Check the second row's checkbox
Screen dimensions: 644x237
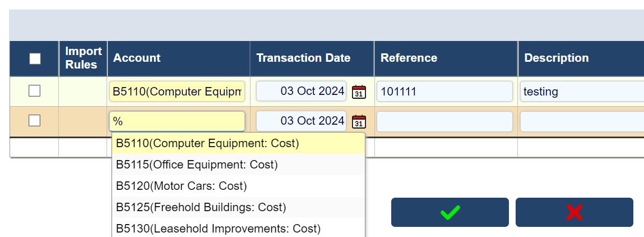pos(34,120)
